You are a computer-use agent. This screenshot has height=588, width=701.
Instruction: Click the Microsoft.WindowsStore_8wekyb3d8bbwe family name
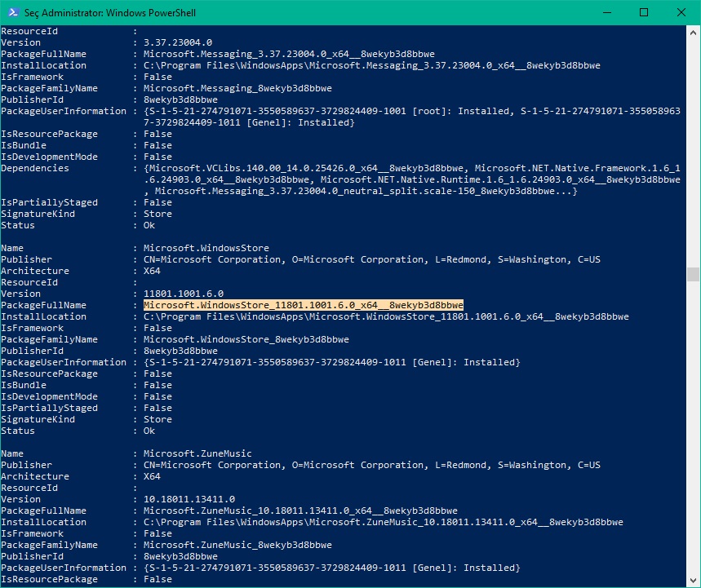(246, 339)
